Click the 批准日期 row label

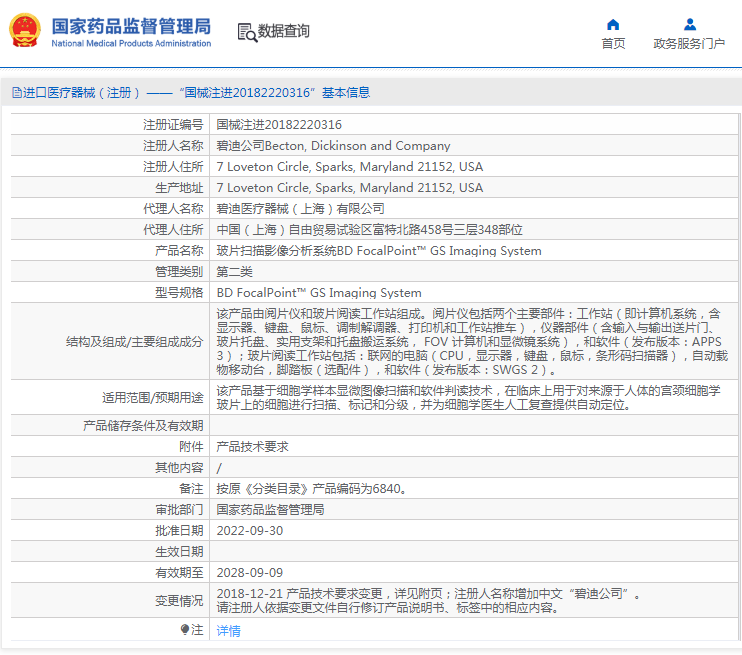(179, 531)
